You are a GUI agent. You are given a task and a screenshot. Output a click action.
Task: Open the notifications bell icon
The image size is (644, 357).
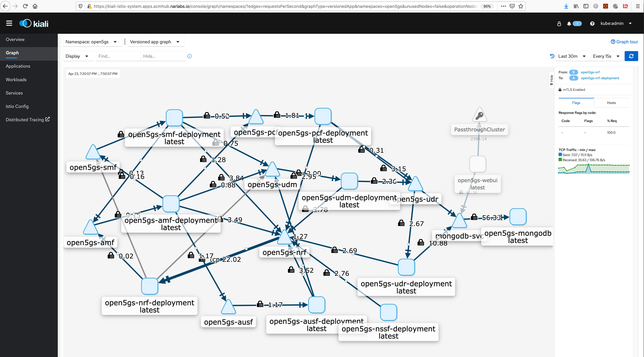tap(569, 23)
